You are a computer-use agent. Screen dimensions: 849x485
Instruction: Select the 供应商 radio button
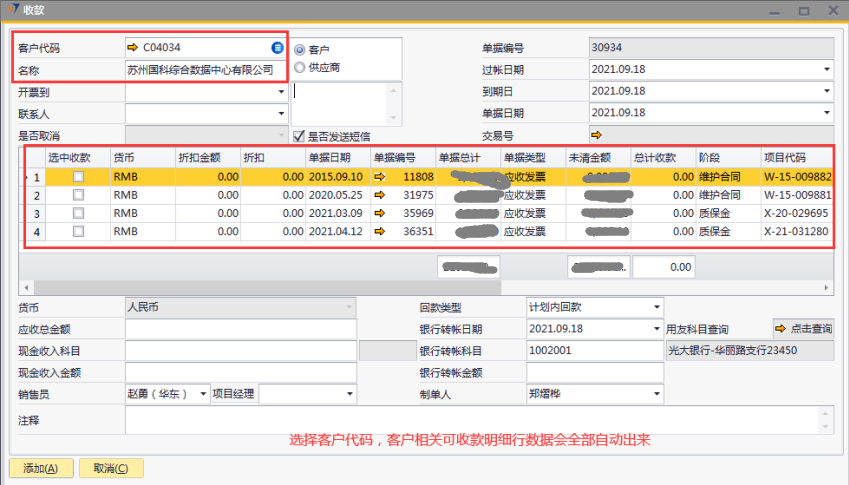(x=300, y=67)
